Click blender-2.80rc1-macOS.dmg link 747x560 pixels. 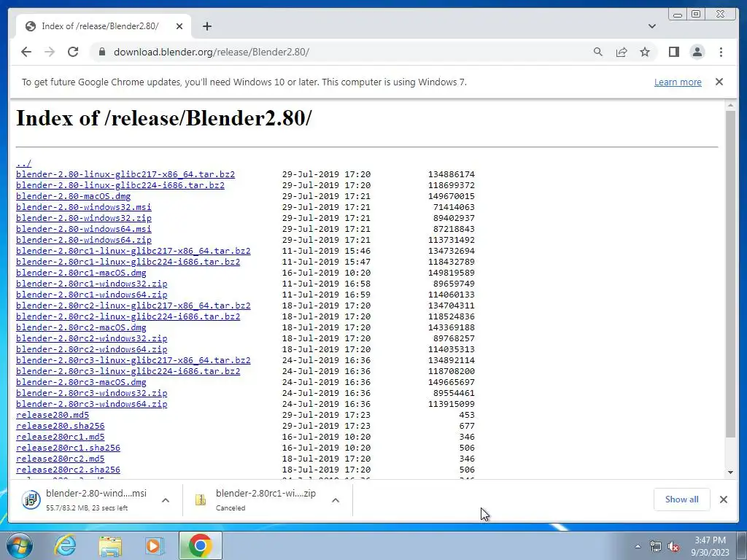click(81, 273)
